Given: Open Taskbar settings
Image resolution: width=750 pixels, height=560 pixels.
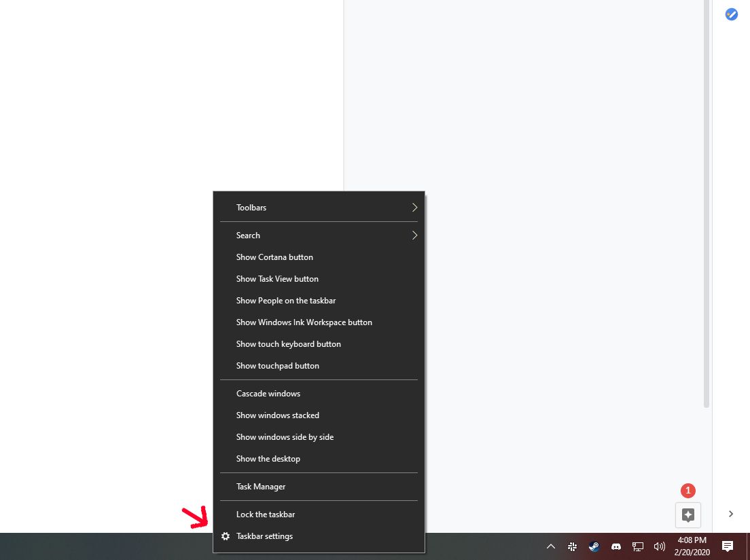Looking at the screenshot, I should pos(264,536).
